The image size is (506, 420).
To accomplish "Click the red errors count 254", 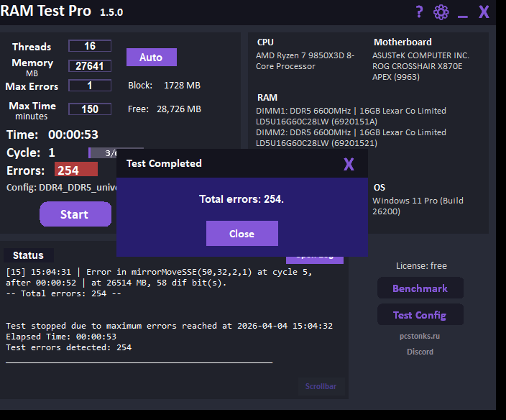I will 76,170.
